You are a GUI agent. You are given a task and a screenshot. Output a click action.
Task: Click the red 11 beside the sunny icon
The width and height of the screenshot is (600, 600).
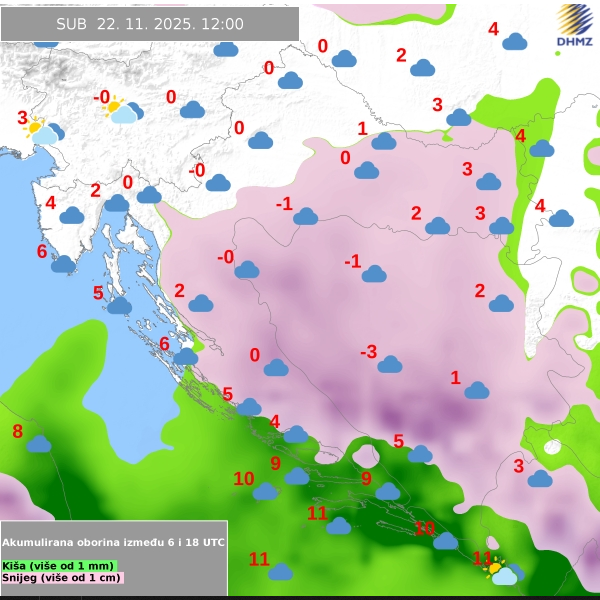click(482, 558)
